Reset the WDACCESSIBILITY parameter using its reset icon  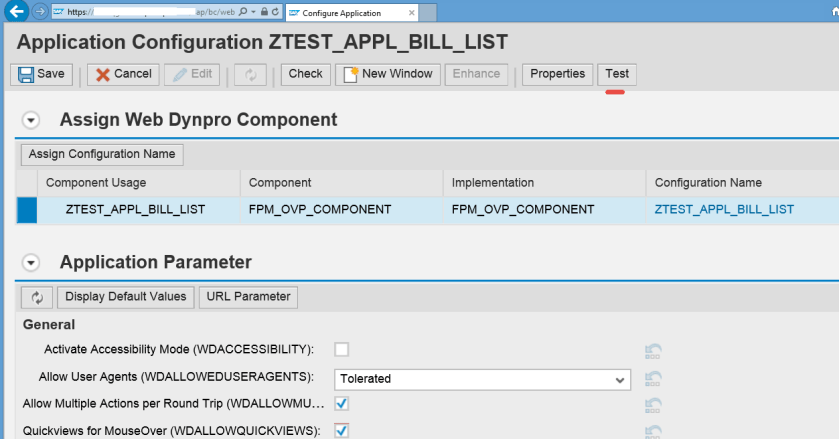pos(654,350)
